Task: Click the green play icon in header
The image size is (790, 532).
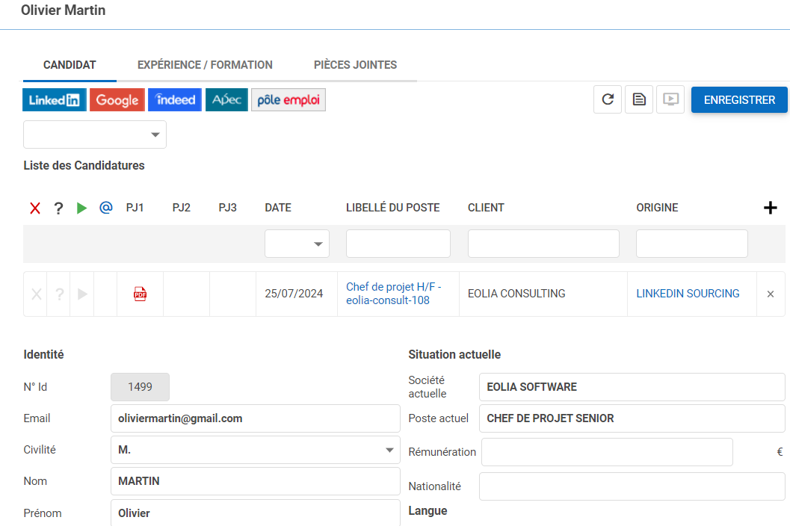Action: pyautogui.click(x=82, y=208)
